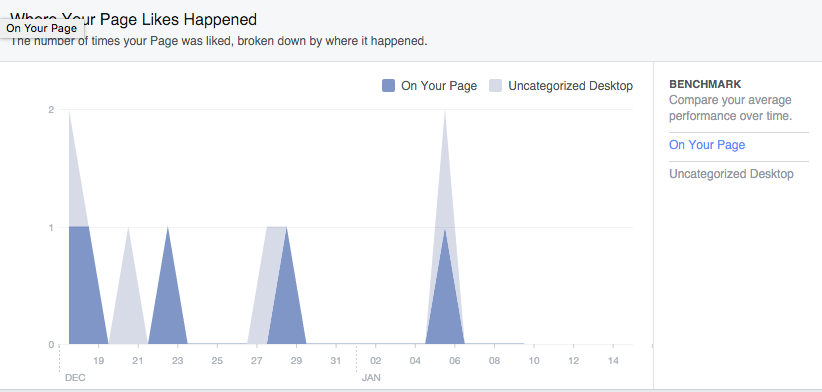822x392 pixels.
Task: Click the On Your Page tooltip
Action: click(x=42, y=28)
